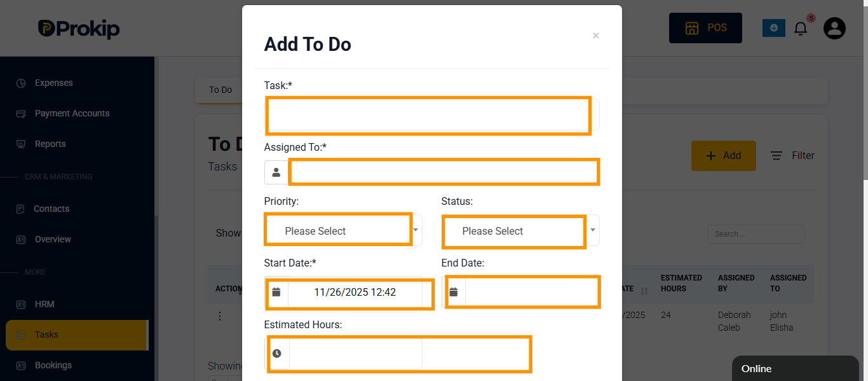The image size is (868, 381).
Task: Click the Task input field
Action: tap(432, 114)
